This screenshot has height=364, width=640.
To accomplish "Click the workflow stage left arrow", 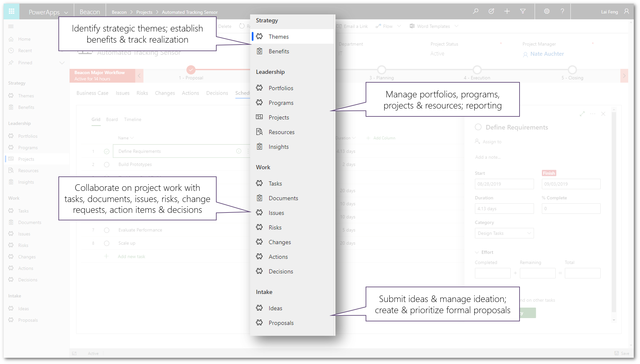I will click(139, 76).
